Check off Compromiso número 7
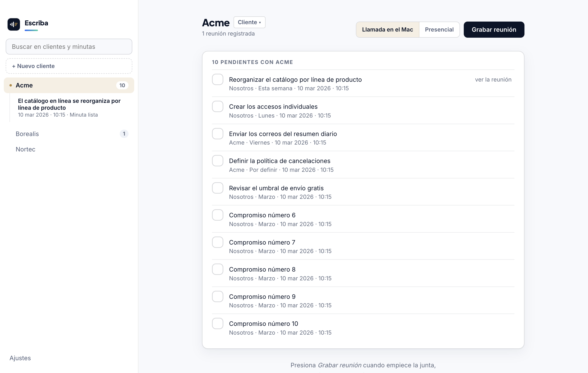Viewport: 588px width, 373px height. pyautogui.click(x=218, y=242)
